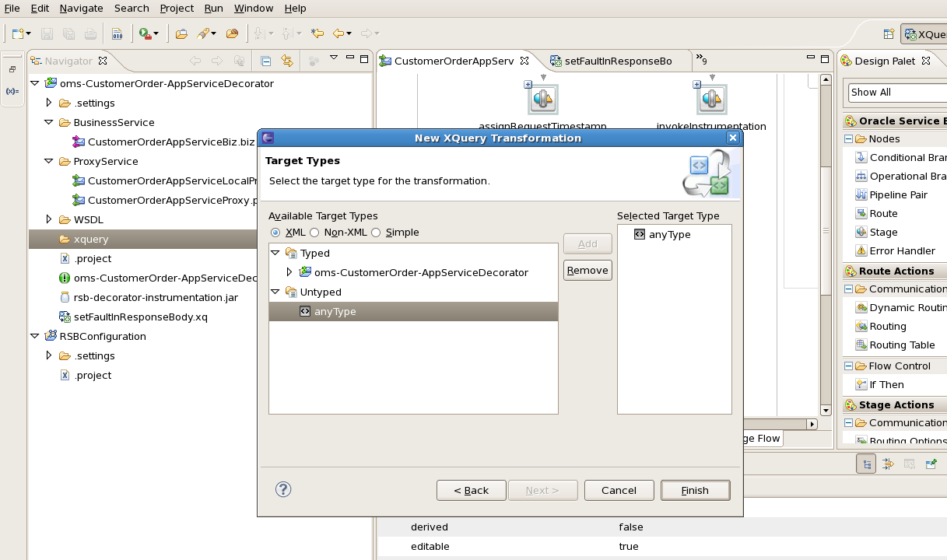The width and height of the screenshot is (947, 560).
Task: Open the Window menu
Action: (x=254, y=8)
